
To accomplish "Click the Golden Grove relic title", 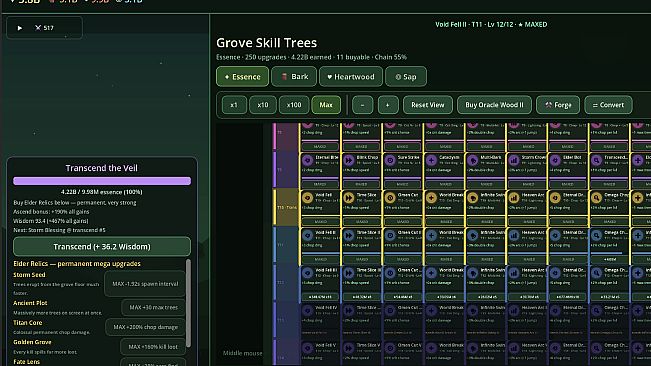I will pyautogui.click(x=32, y=342).
